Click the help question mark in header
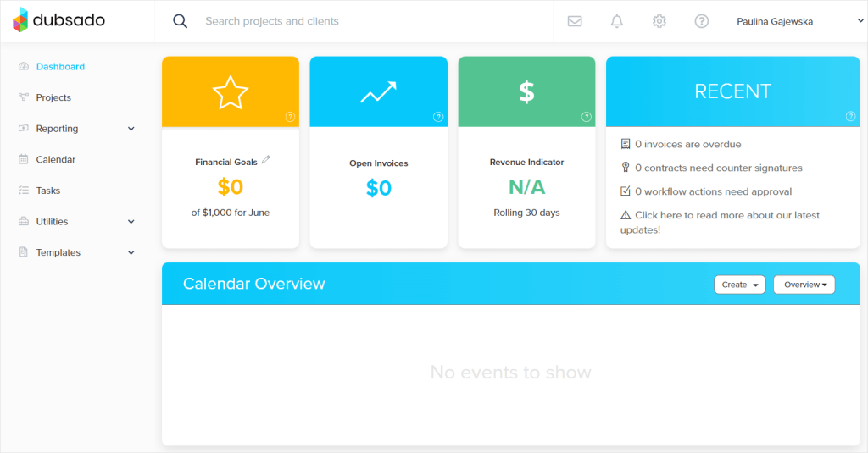The width and height of the screenshot is (868, 453). point(701,21)
